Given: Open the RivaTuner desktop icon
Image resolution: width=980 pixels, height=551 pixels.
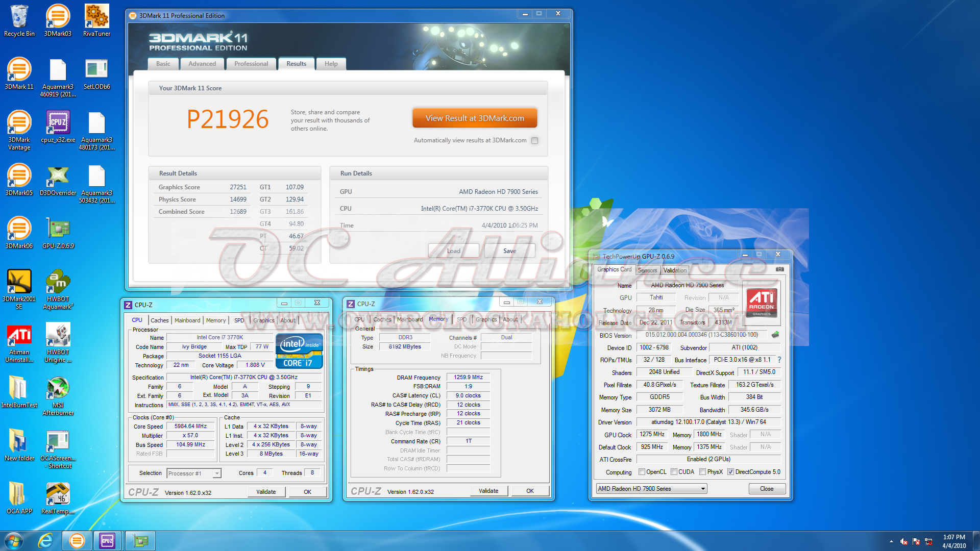Looking at the screenshot, I should (96, 20).
